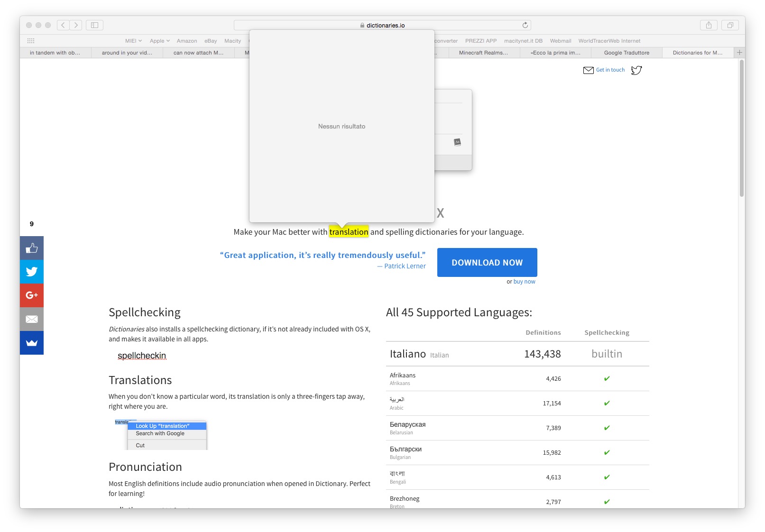Switch to the "around in your vid…" tab
Image resolution: width=765 pixels, height=532 pixels.
[127, 53]
